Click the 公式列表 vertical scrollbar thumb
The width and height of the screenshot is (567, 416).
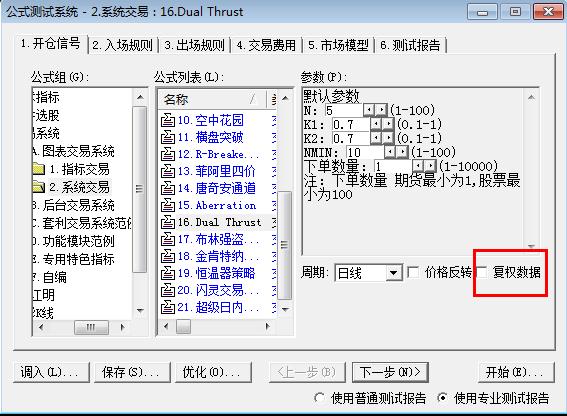(285, 245)
